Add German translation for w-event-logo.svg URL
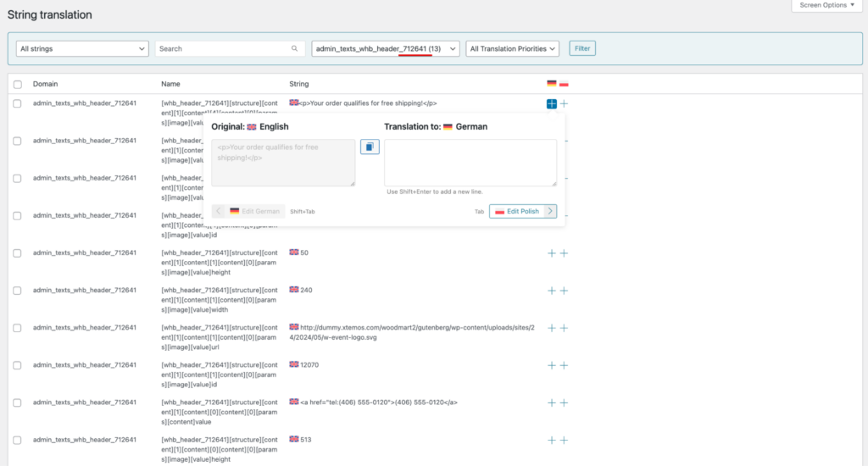This screenshot has height=466, width=868. [x=551, y=328]
